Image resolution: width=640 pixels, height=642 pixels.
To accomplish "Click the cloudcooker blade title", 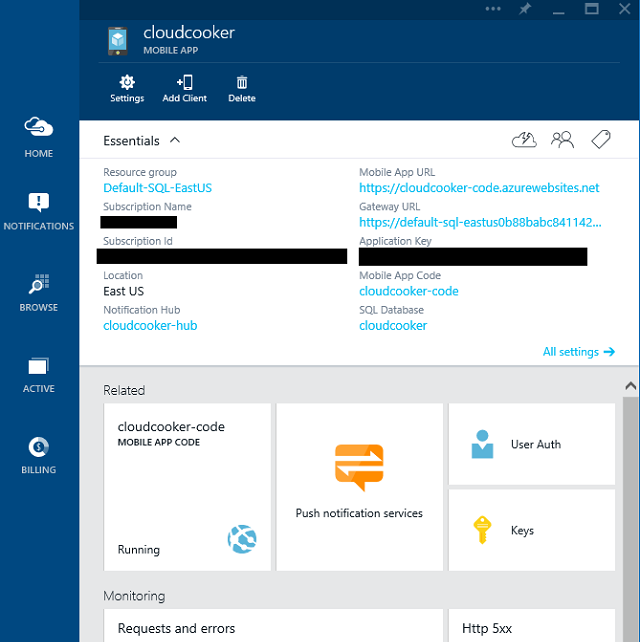I will (x=189, y=33).
